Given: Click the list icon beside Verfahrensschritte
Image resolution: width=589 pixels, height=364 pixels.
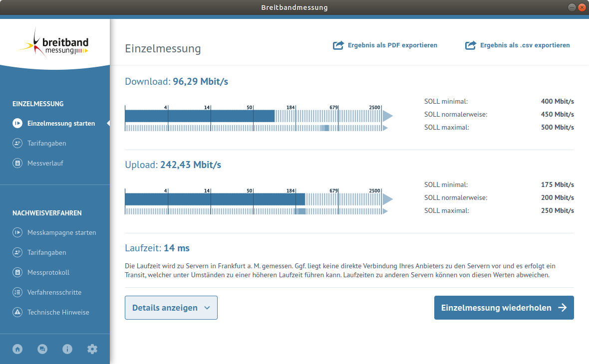Looking at the screenshot, I should [x=17, y=292].
